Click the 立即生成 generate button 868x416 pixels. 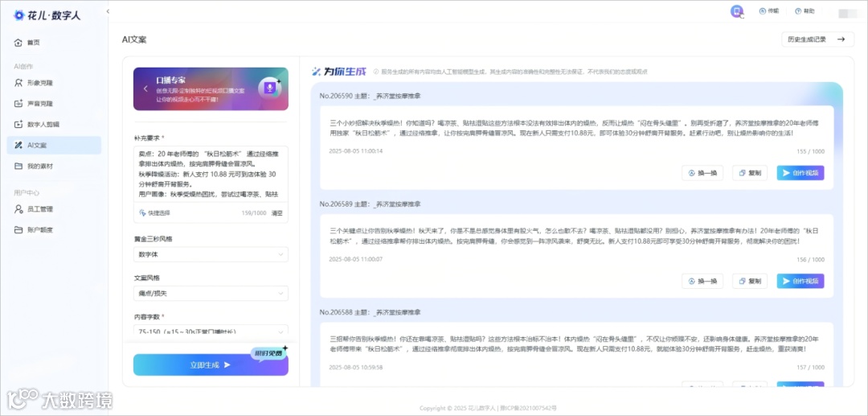click(211, 365)
